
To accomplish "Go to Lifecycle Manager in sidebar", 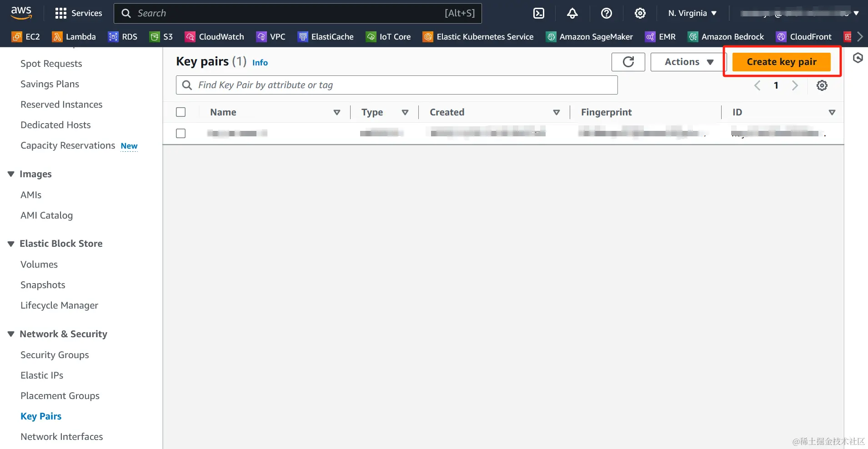I will pos(59,305).
